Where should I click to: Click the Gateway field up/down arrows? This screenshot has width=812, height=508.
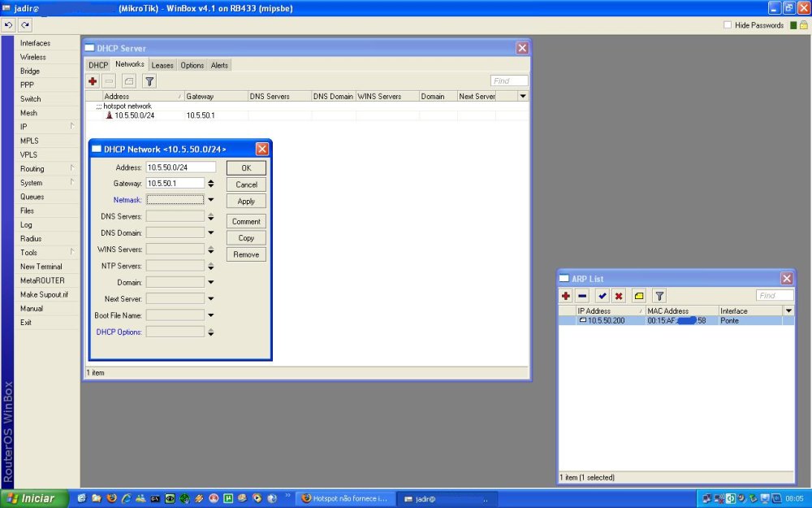tap(211, 183)
